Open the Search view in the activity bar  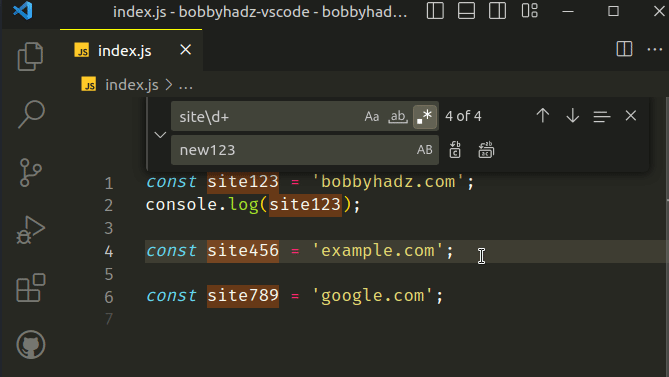pyautogui.click(x=31, y=114)
